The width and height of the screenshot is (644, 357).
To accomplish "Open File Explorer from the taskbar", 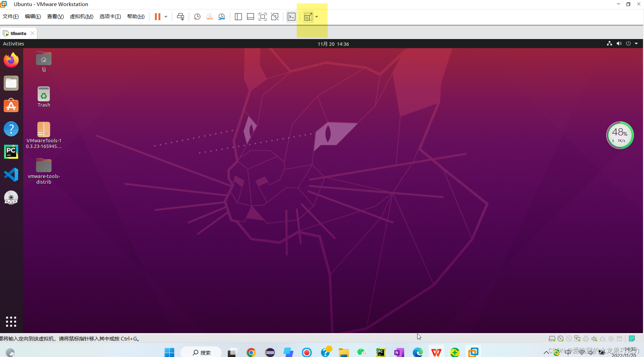I will point(344,352).
